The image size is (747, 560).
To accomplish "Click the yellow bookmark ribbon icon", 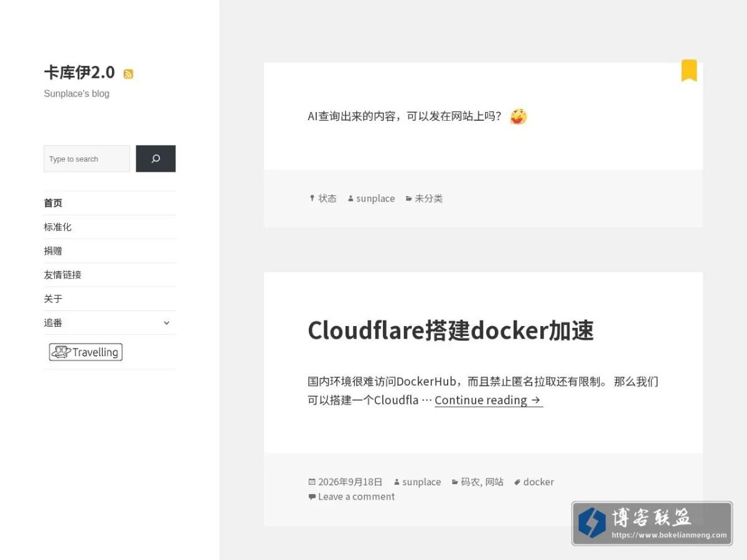I will click(689, 70).
